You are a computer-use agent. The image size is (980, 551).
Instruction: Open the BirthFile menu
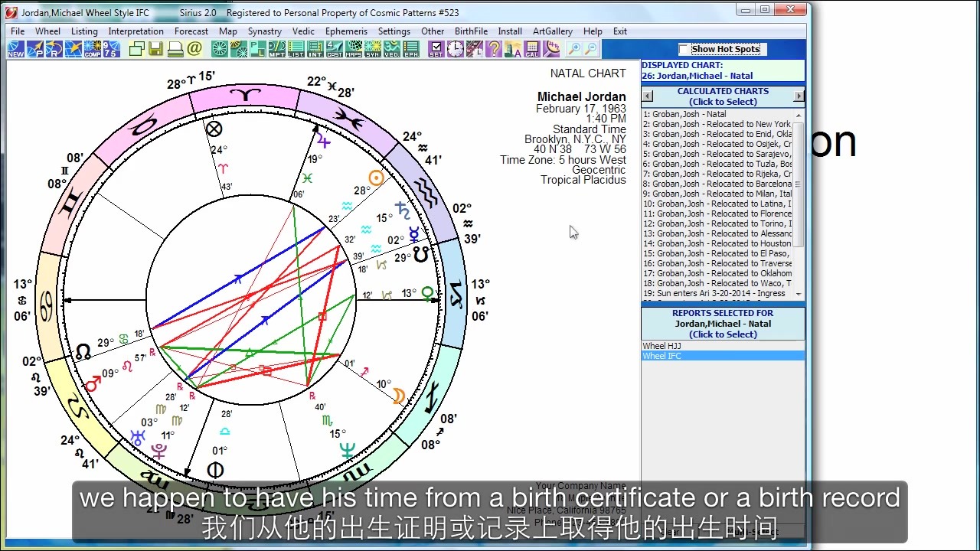(x=471, y=31)
